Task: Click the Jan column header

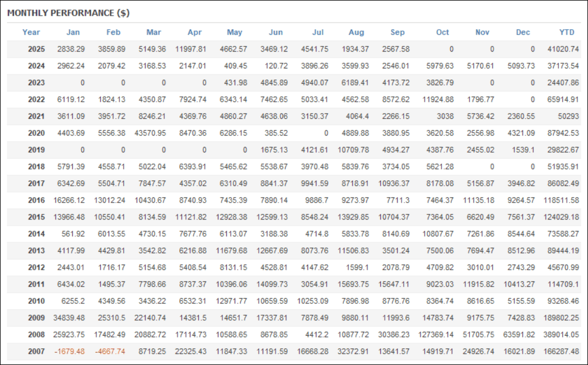Action: tap(73, 32)
